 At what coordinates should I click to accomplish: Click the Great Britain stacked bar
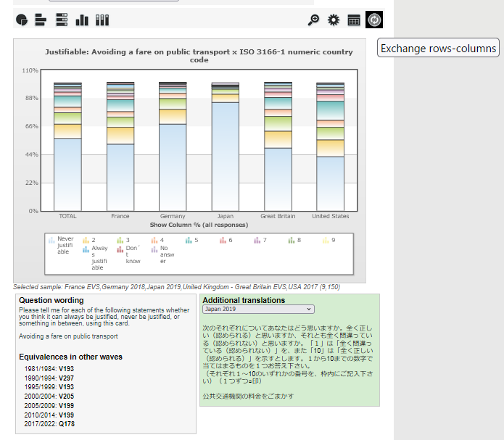(x=278, y=146)
